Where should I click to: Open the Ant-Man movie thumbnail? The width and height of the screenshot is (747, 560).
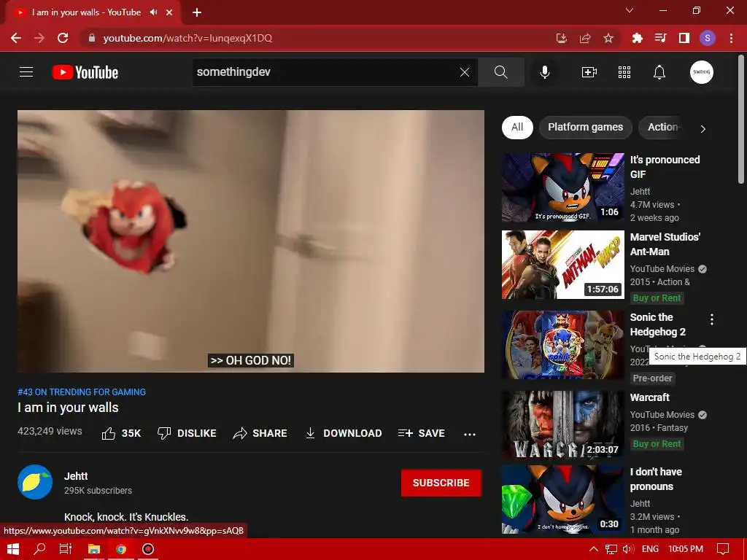click(562, 265)
